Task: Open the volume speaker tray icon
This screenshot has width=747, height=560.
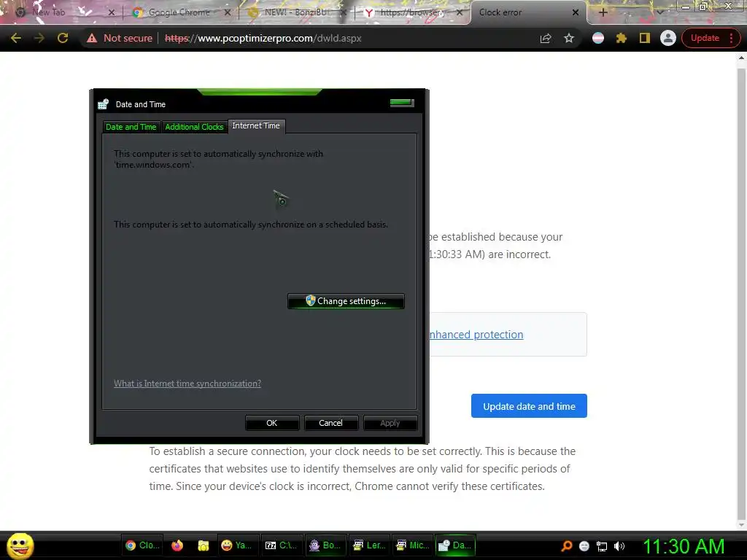Action: pyautogui.click(x=619, y=546)
